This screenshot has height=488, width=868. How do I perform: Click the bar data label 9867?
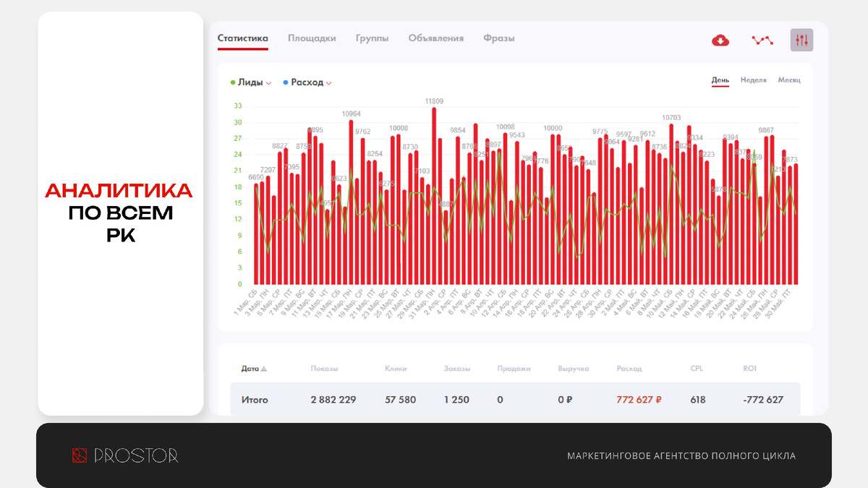766,130
